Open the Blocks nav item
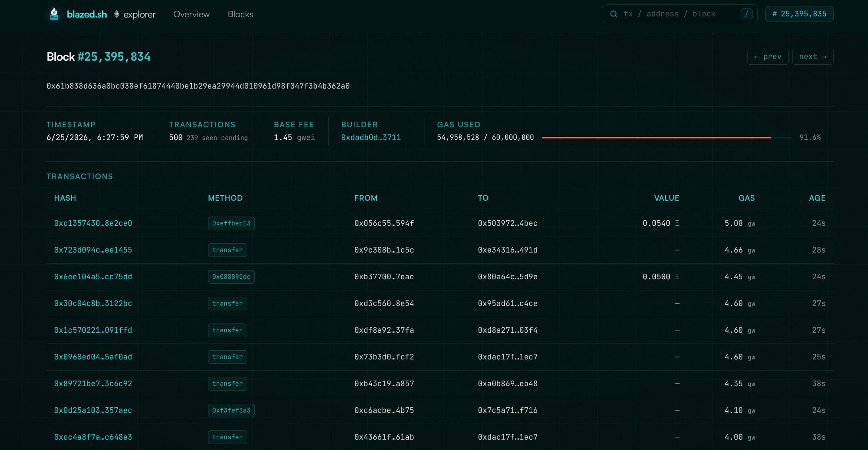 point(240,14)
